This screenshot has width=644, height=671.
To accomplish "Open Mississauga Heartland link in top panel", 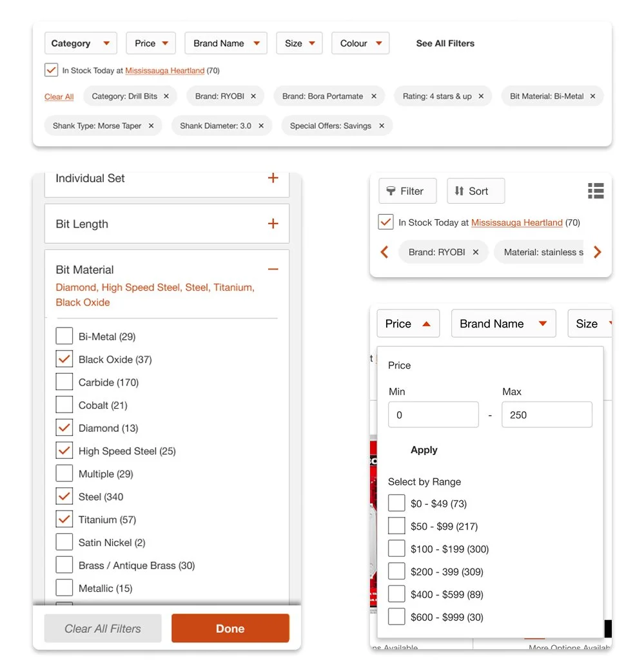I will point(165,71).
